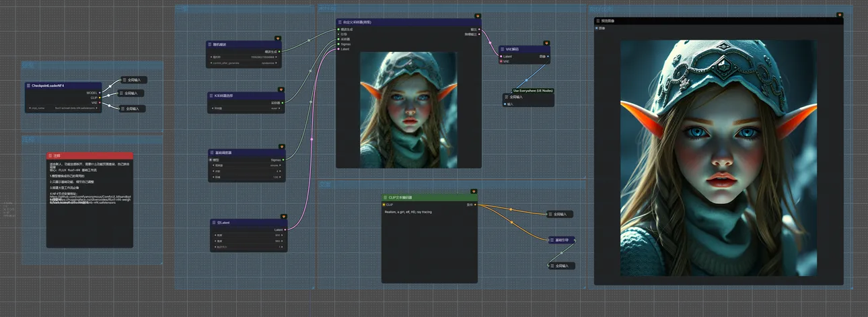The image size is (868, 317).
Task: Click the CLIP input socket on the text encoder
Action: click(x=384, y=205)
